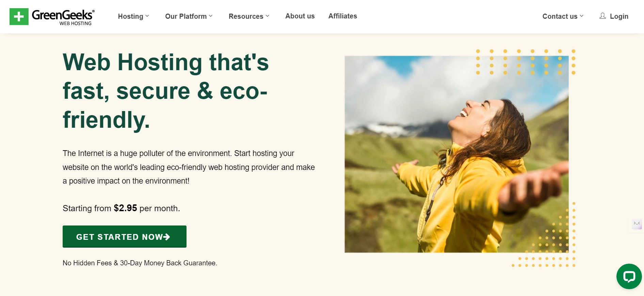Open the Hosting menu

coord(130,16)
